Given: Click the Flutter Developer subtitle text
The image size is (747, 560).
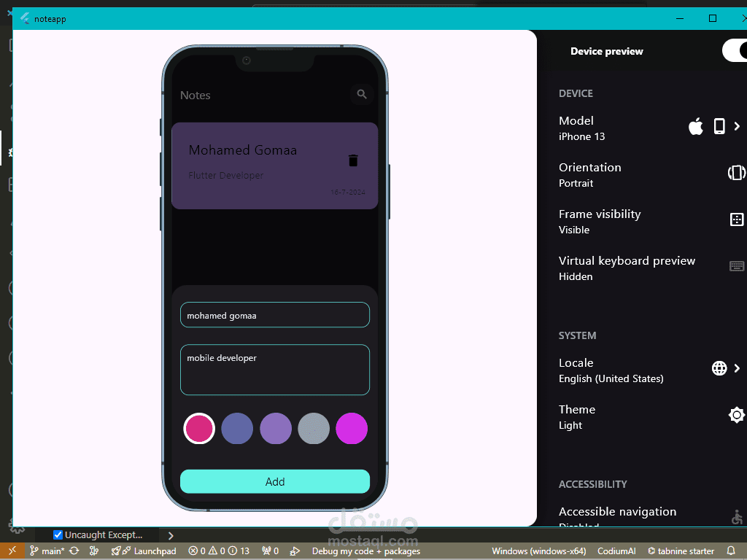Looking at the screenshot, I should (226, 175).
